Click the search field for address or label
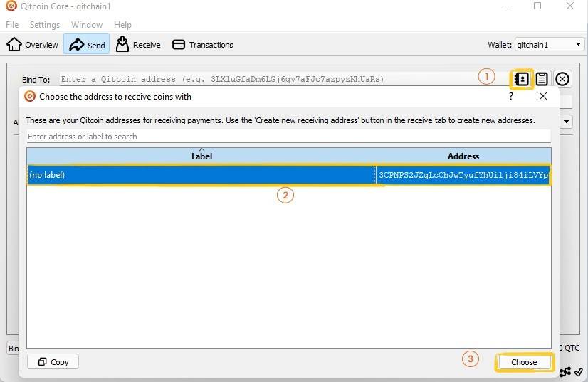588x382 pixels. (289, 137)
